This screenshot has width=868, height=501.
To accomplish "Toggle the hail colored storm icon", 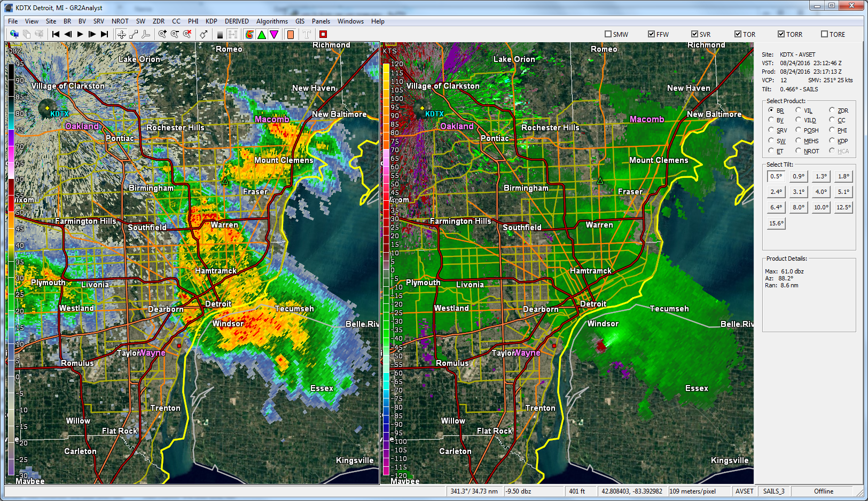I will 249,34.
